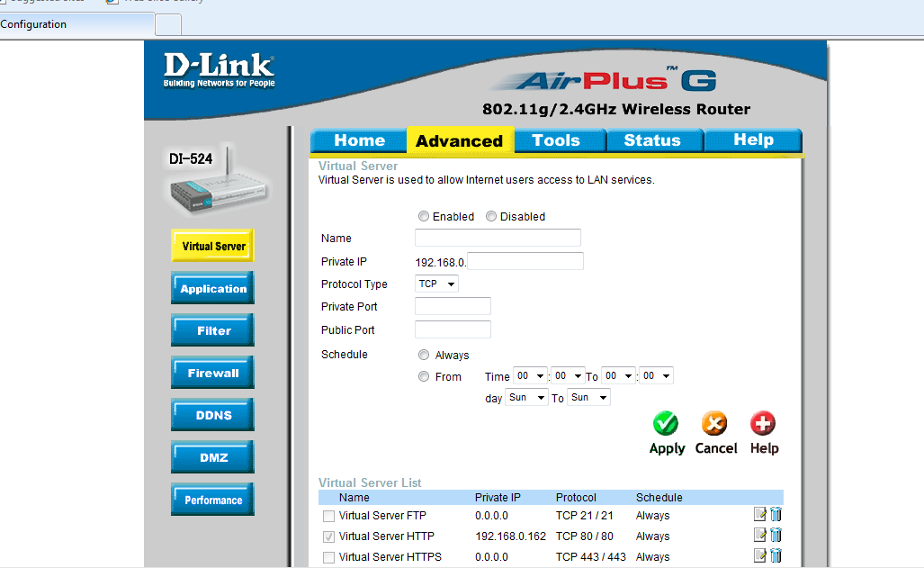Click the green Apply checkmark icon
This screenshot has width=924, height=568.
tap(666, 423)
